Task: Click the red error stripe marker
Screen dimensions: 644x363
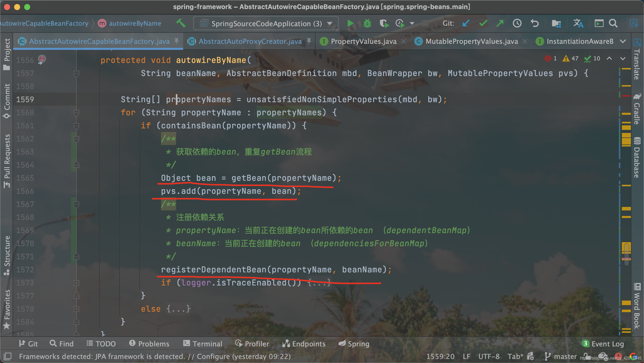Action: pyautogui.click(x=626, y=96)
